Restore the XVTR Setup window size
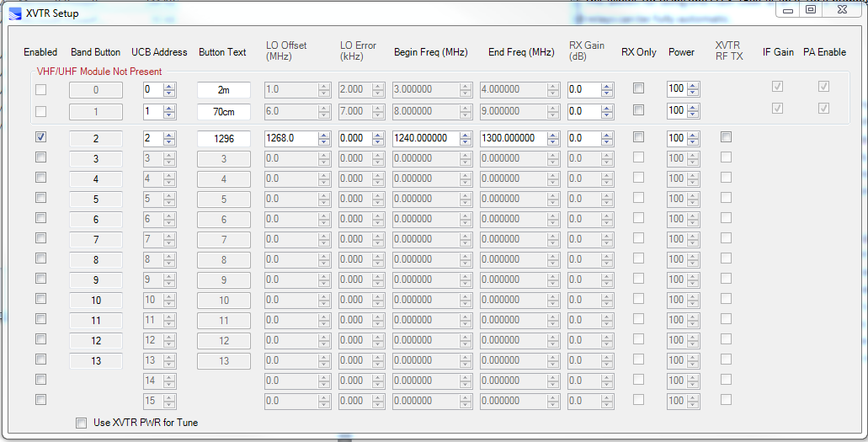Screen dimensions: 868x442 [811, 9]
